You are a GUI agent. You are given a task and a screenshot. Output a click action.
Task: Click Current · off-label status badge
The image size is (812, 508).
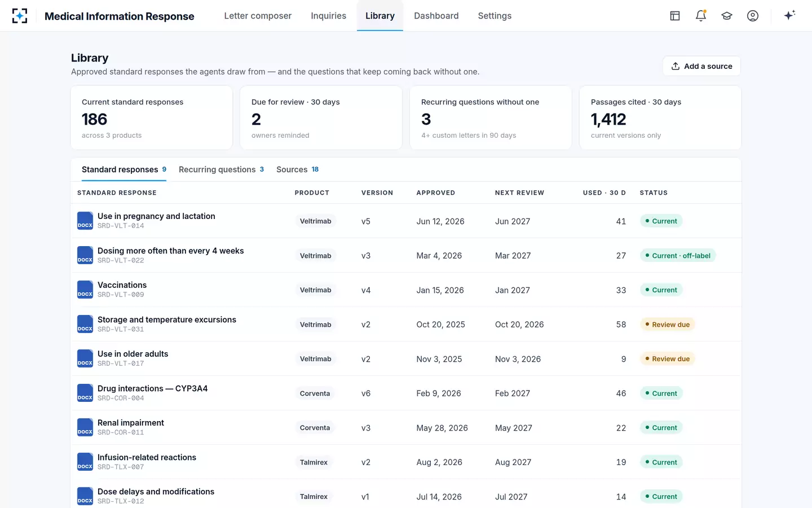click(x=678, y=256)
